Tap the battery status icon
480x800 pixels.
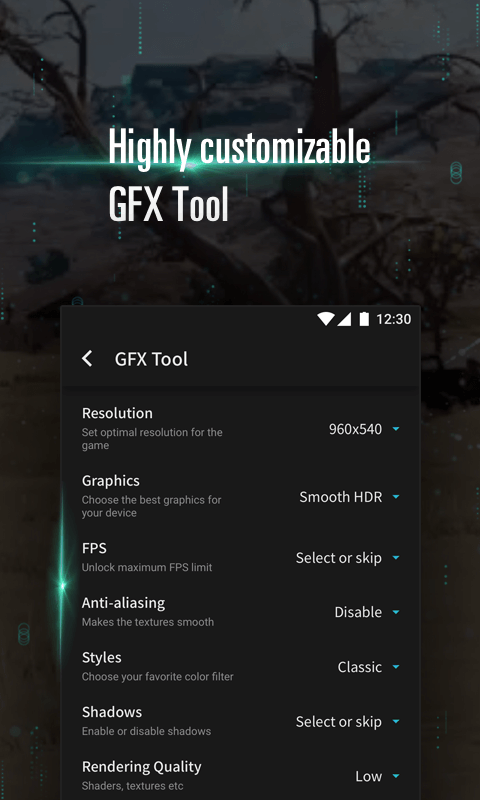[364, 319]
